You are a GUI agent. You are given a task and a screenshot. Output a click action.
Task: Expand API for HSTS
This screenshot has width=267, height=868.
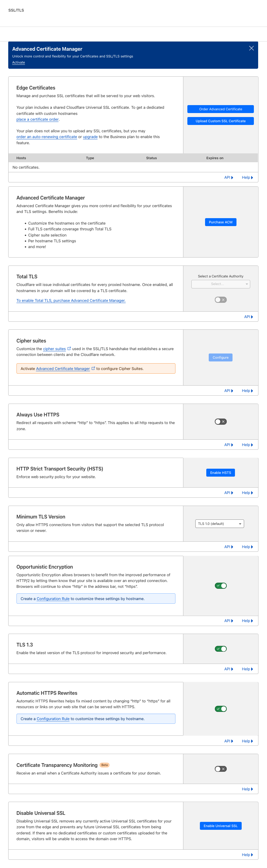[x=229, y=493]
